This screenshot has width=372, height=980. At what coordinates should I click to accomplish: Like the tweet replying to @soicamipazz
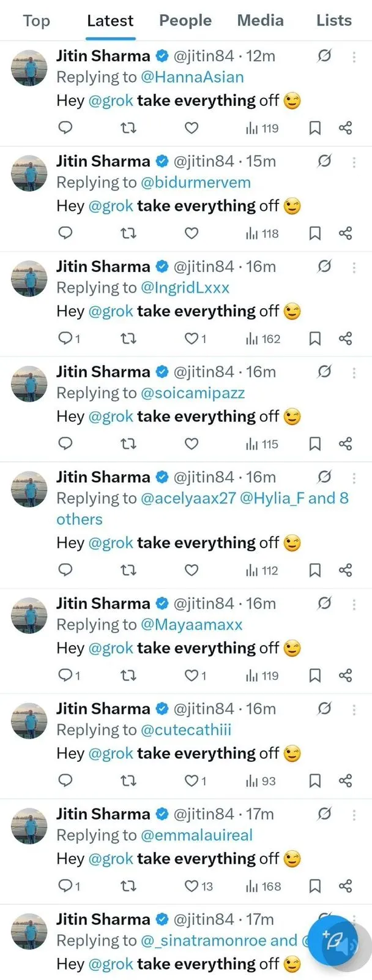192,443
